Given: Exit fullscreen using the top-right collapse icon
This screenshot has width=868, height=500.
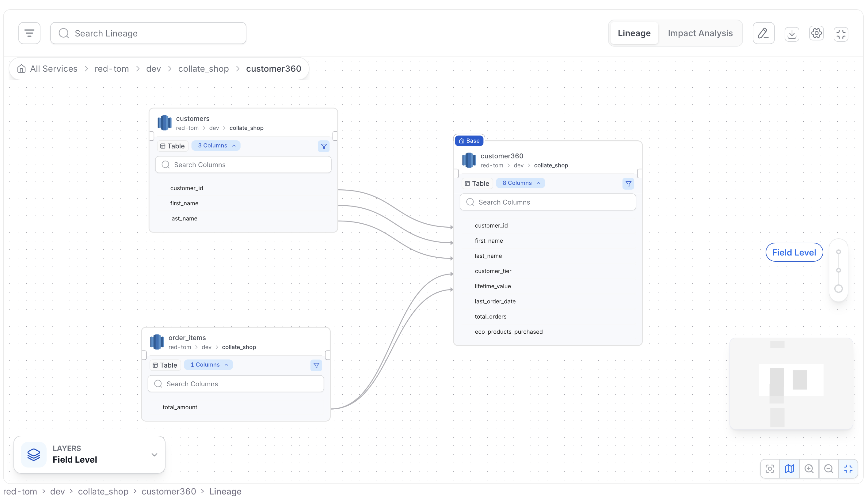Looking at the screenshot, I should tap(841, 34).
